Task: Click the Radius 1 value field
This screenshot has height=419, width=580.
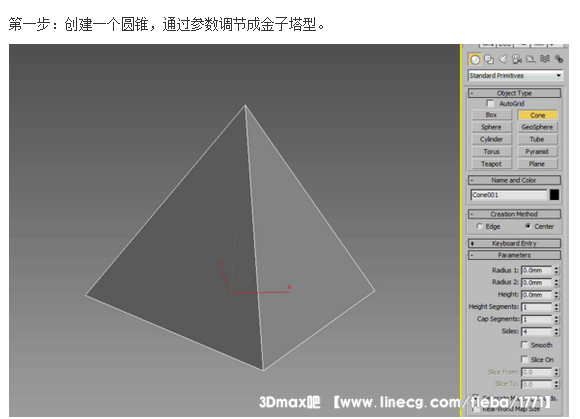Action: point(537,270)
